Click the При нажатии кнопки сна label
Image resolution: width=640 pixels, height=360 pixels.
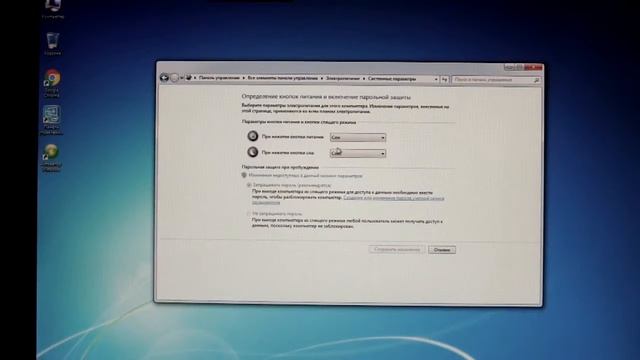(288, 153)
